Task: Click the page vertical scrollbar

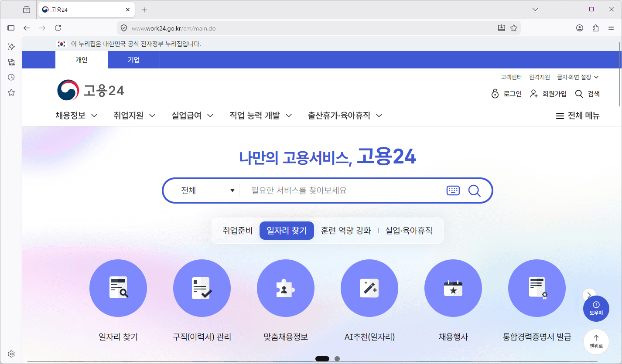Action: pos(619,74)
